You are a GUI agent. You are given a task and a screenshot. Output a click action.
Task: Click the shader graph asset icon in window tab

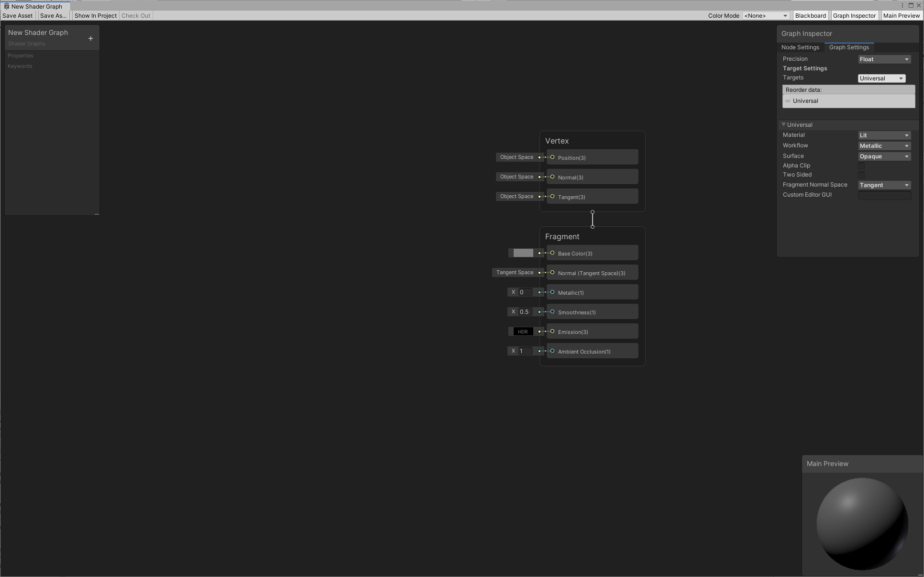7,6
